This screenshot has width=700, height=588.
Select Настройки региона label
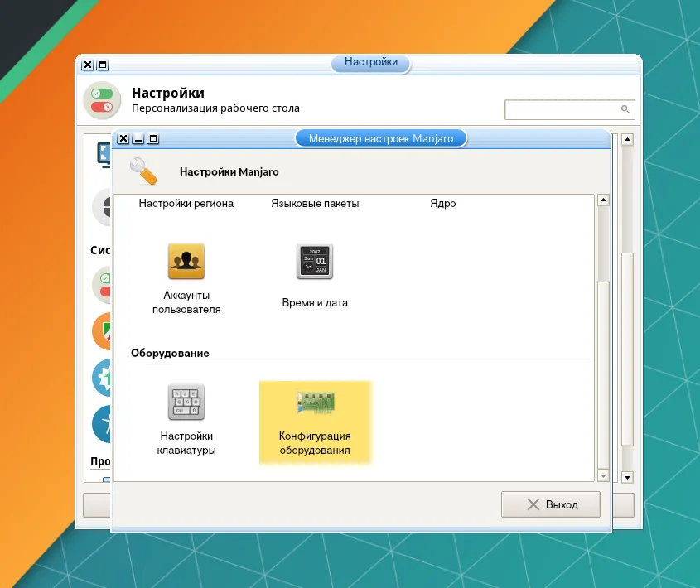pos(186,203)
